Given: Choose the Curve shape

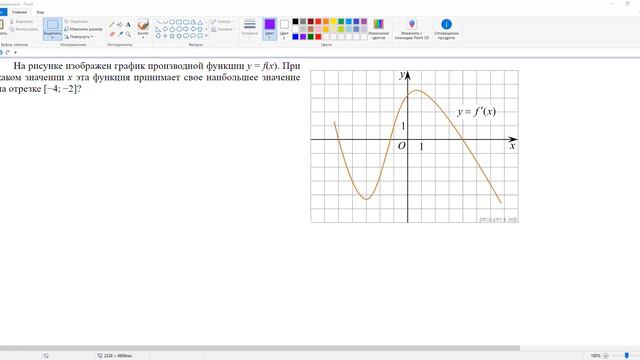Looking at the screenshot, I should click(165, 22).
